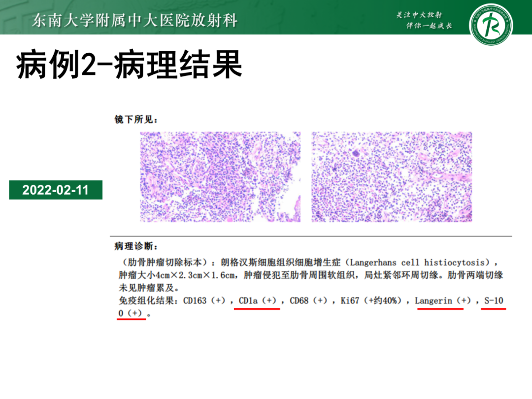This screenshot has width=532, height=399.
Task: Open the left histology microscope image
Action: [220, 177]
